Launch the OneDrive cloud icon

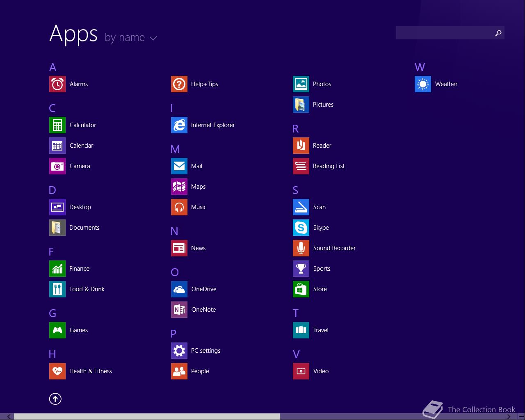pos(179,289)
